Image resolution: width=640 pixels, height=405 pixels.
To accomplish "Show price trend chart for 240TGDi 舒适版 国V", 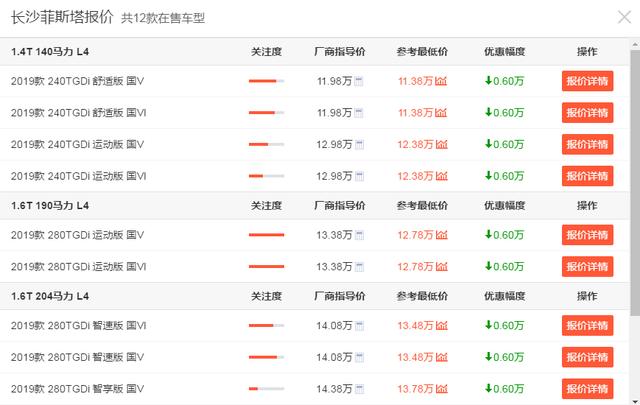I will click(x=441, y=81).
